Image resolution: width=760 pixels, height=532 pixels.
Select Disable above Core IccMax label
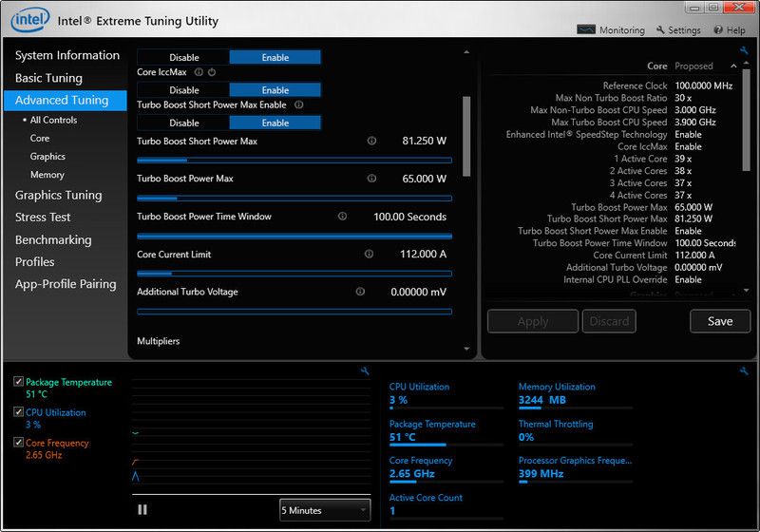(183, 57)
